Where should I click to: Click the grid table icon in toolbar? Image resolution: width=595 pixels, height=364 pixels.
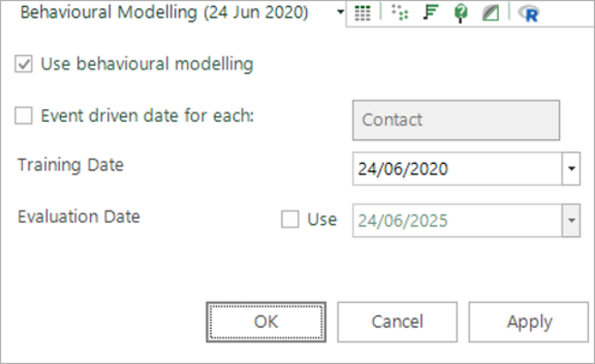coord(362,13)
